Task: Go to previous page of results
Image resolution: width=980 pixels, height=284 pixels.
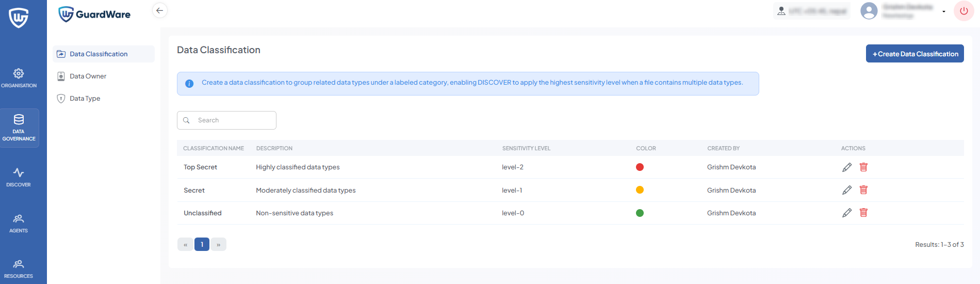Action: pos(185,244)
